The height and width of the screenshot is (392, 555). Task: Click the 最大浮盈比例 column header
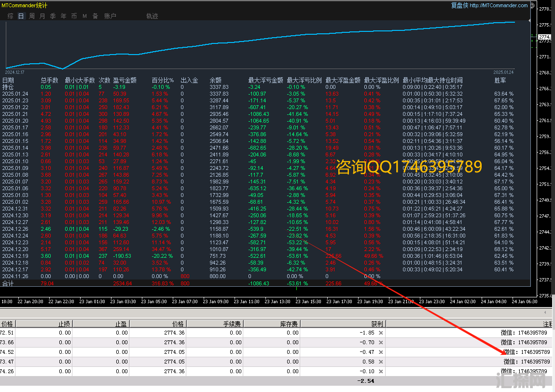(x=381, y=81)
